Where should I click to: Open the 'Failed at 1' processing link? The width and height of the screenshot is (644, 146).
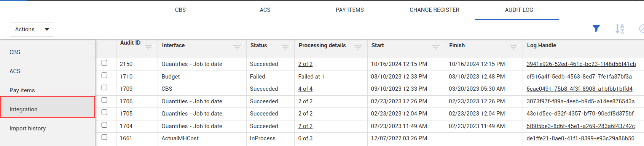(x=311, y=77)
